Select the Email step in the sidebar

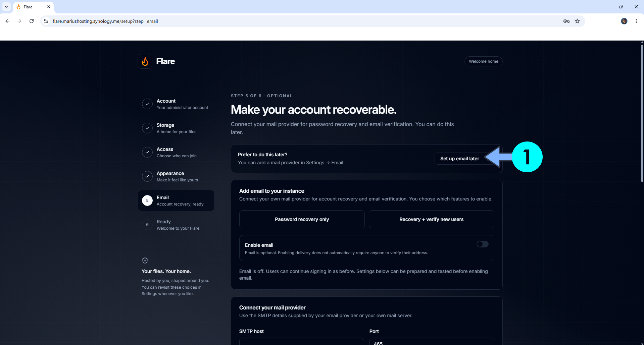click(176, 200)
